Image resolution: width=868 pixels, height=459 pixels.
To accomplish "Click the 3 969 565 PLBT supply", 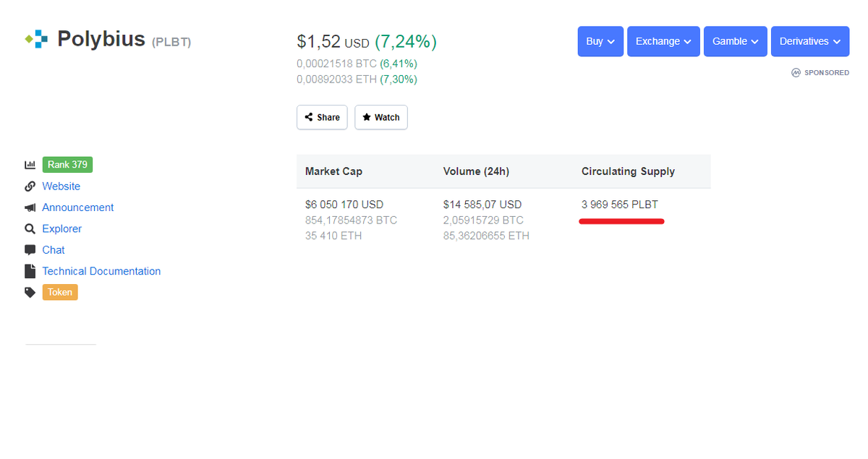I will [x=620, y=205].
